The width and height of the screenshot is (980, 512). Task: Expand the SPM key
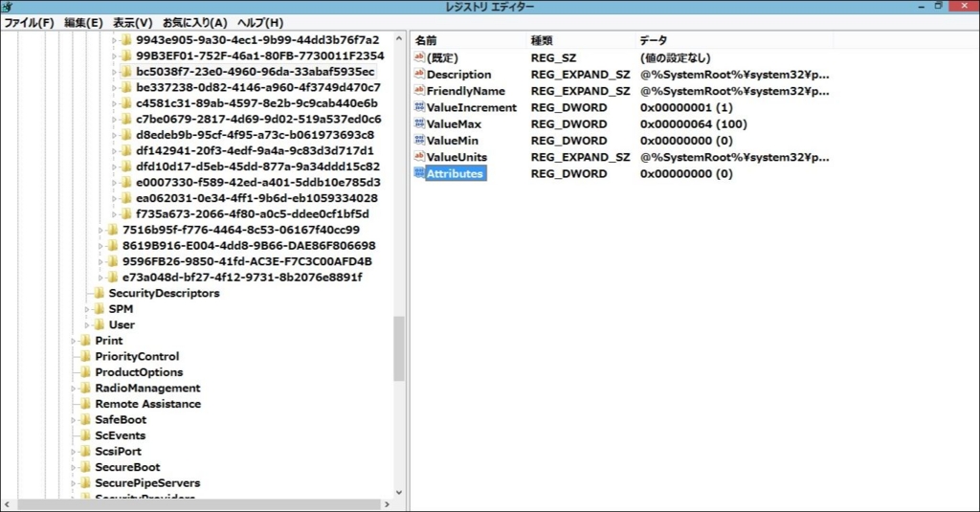pos(87,309)
